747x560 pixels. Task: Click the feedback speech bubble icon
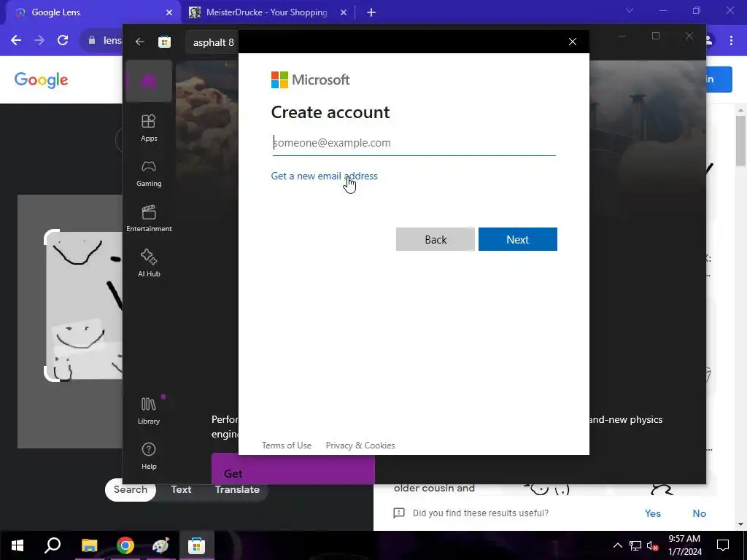coord(399,513)
